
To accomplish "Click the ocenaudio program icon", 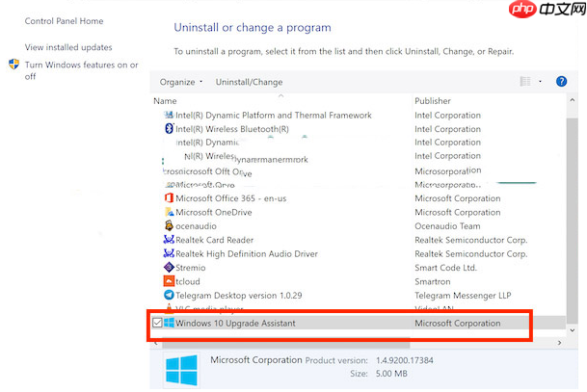I will (x=169, y=225).
